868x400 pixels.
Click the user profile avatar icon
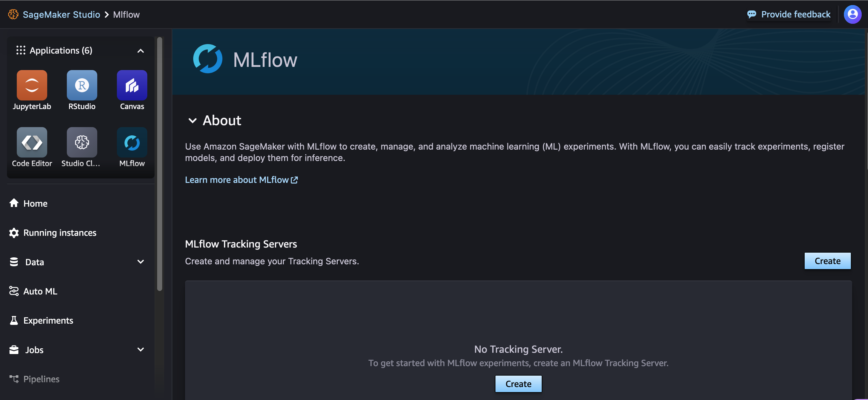coord(852,14)
